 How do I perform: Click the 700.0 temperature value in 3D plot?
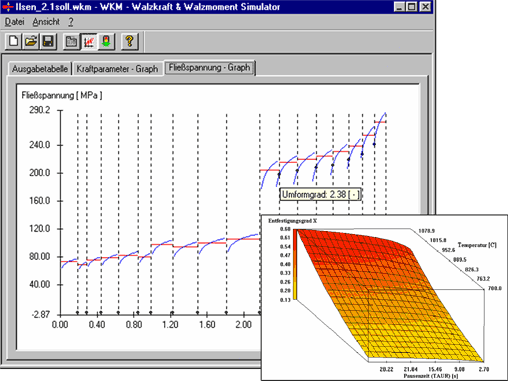point(495,288)
